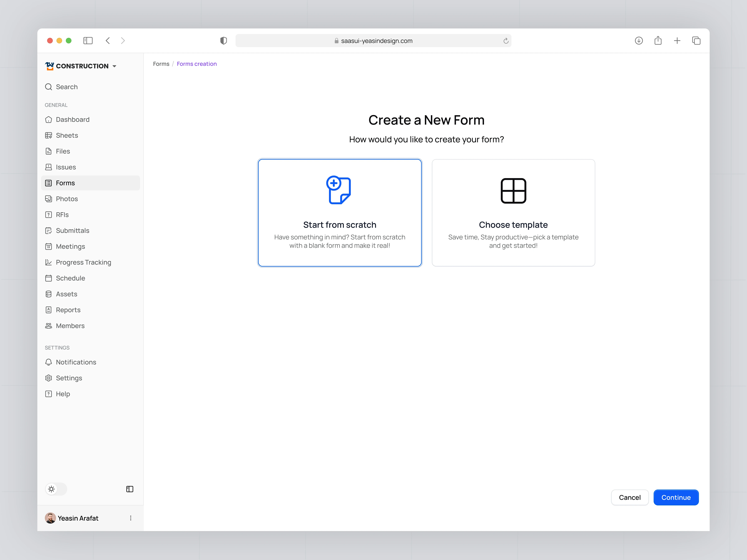Click the Sheets table icon
The image size is (747, 560).
point(49,135)
